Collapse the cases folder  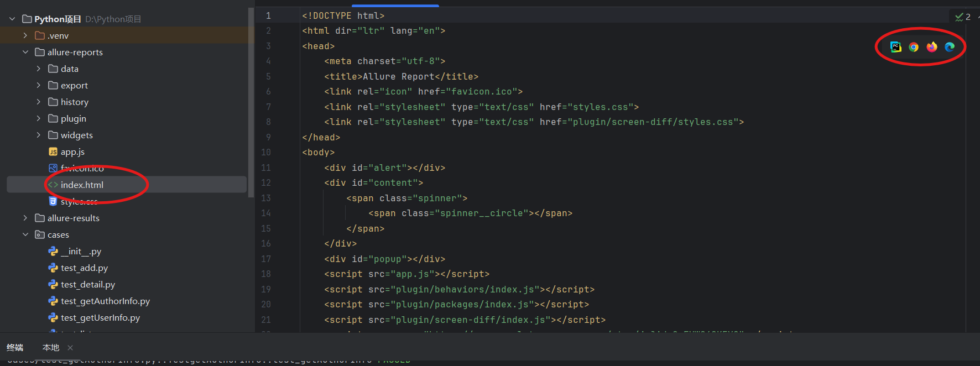pyautogui.click(x=25, y=234)
